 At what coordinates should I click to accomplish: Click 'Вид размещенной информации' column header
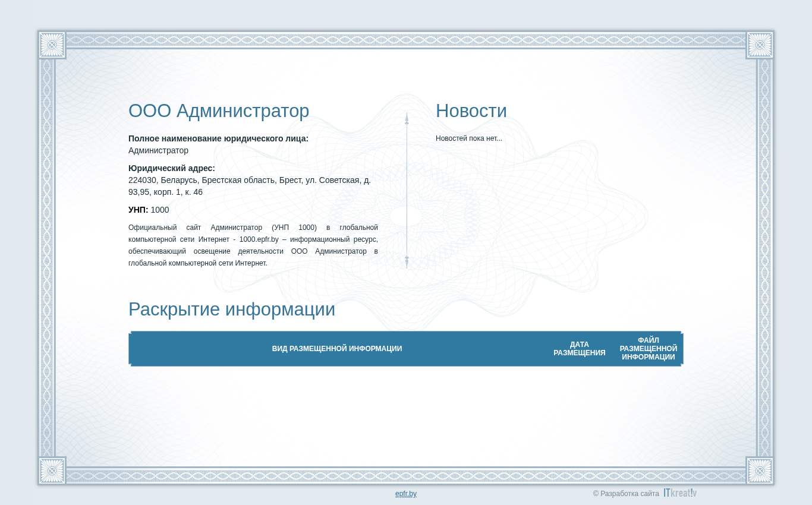[x=337, y=349]
